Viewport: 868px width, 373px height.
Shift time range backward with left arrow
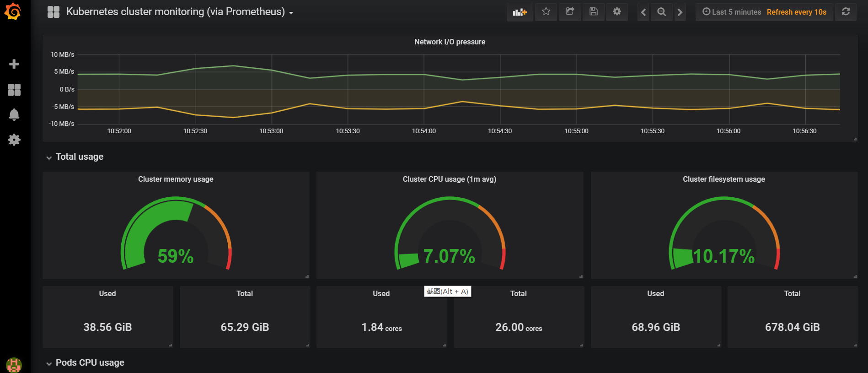(643, 12)
